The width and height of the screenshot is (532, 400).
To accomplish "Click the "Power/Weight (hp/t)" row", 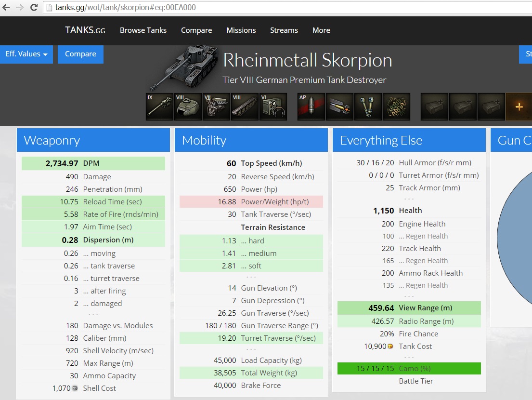I will [x=251, y=202].
